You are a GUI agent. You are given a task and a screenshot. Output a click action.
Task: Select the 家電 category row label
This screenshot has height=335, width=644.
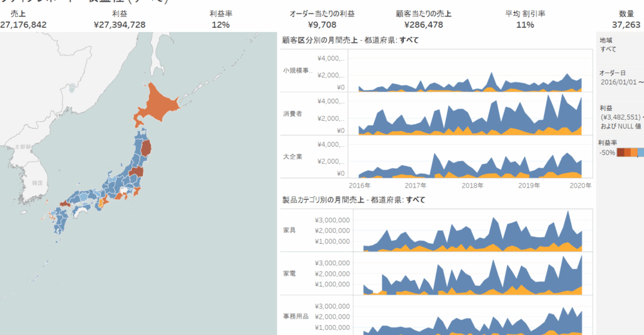point(289,274)
